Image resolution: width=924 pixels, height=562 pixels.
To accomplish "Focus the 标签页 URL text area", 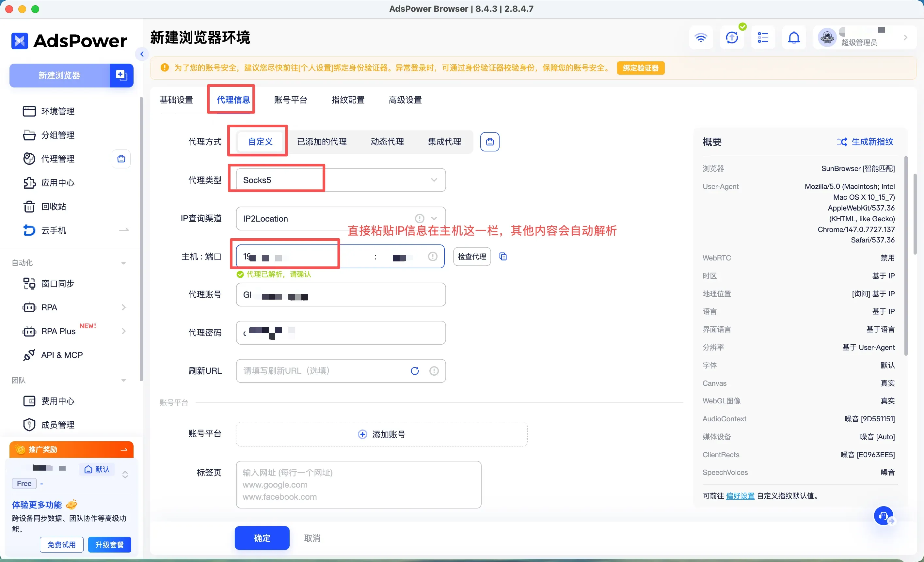I will 358,484.
